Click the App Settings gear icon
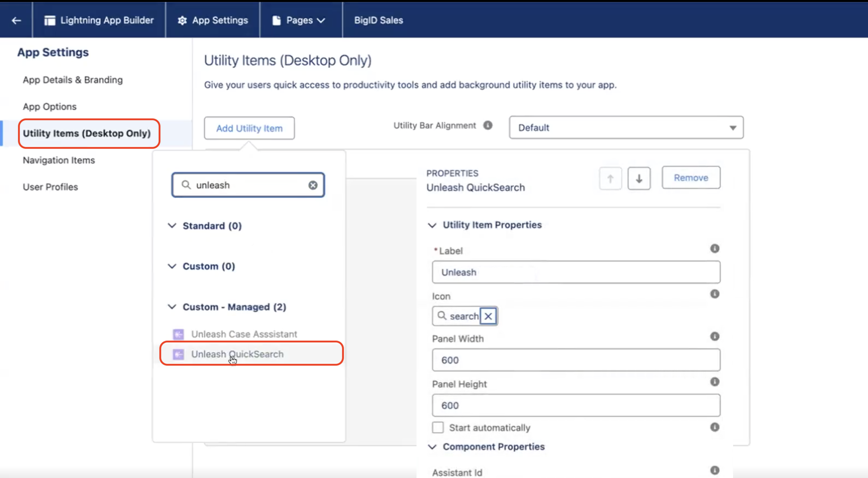Viewport: 868px width, 478px height. point(182,20)
